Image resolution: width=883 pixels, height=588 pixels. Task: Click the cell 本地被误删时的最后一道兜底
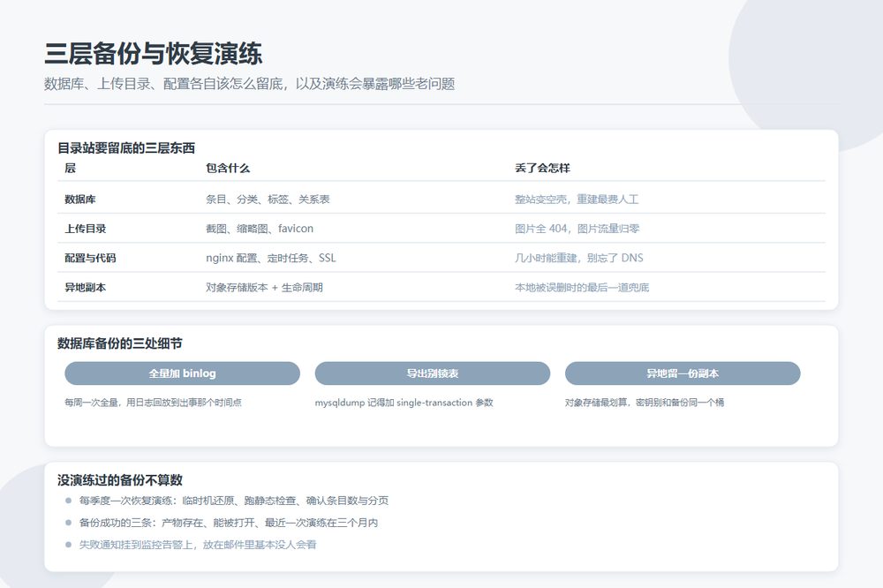[582, 287]
